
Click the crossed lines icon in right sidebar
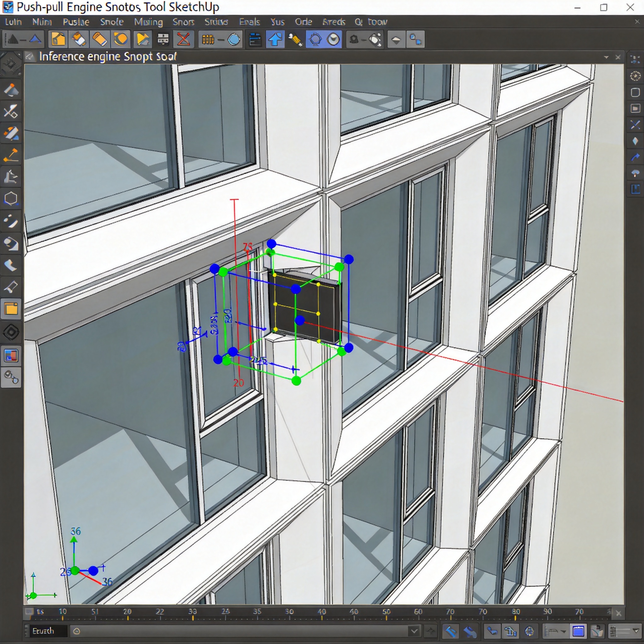pos(635,125)
